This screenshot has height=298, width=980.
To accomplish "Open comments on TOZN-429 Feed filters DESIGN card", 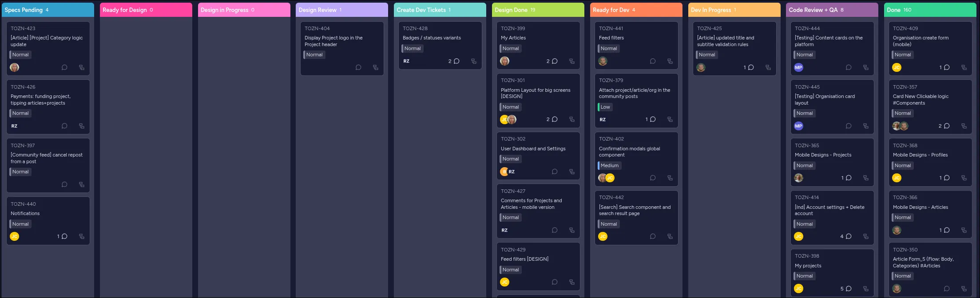I will pos(555,282).
